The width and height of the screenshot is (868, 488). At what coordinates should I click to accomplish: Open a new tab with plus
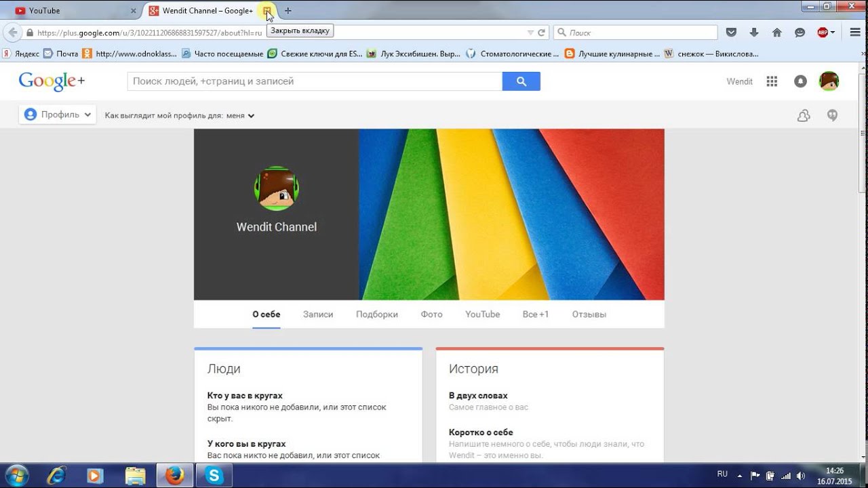(288, 11)
